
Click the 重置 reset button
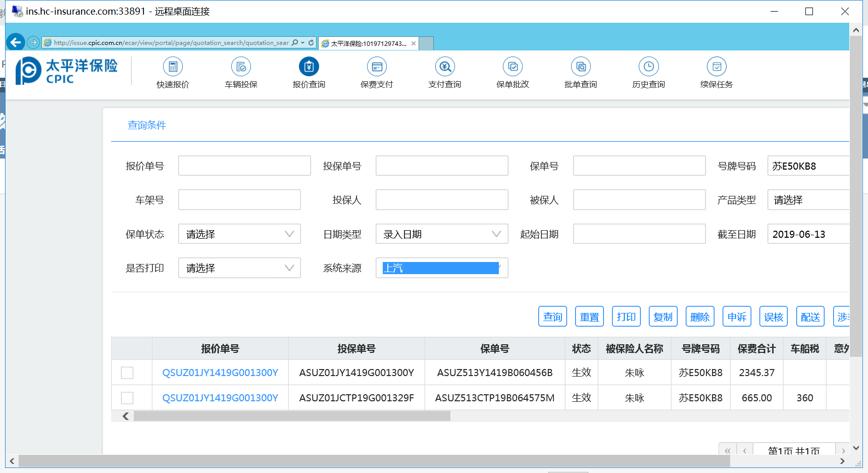589,317
